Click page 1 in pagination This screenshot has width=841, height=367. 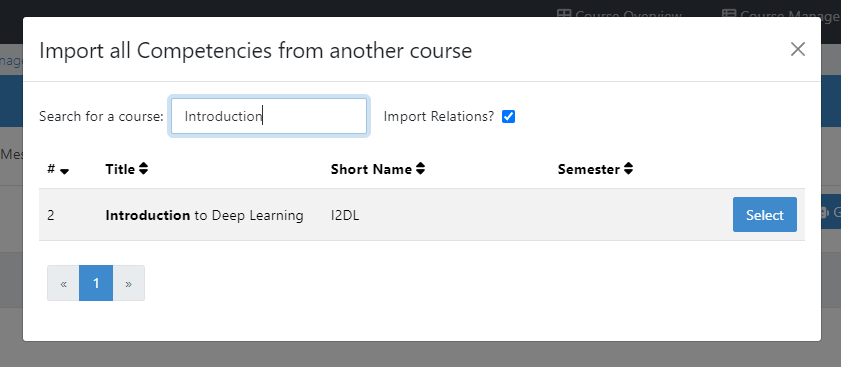pos(96,283)
